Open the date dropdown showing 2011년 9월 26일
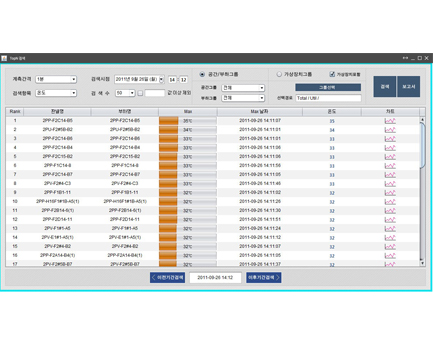This screenshot has width=433, height=361. pyautogui.click(x=139, y=79)
